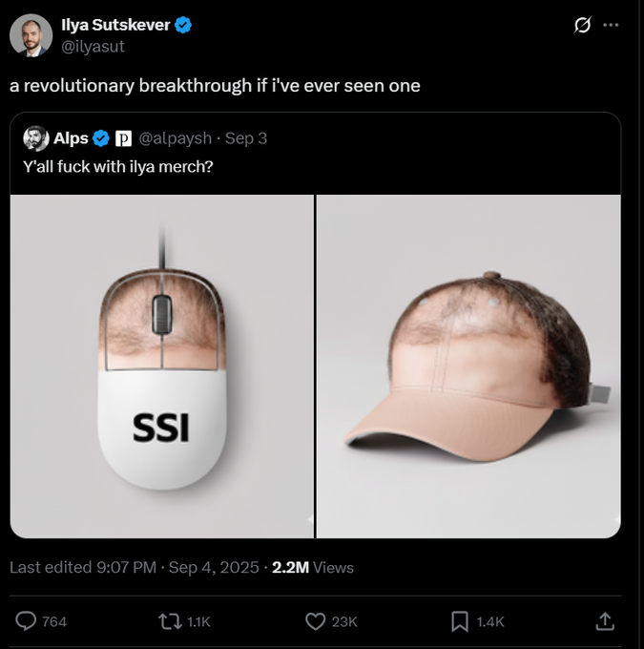Click the verified badge beside Ilya Sutskever
644x649 pixels.
coord(183,26)
